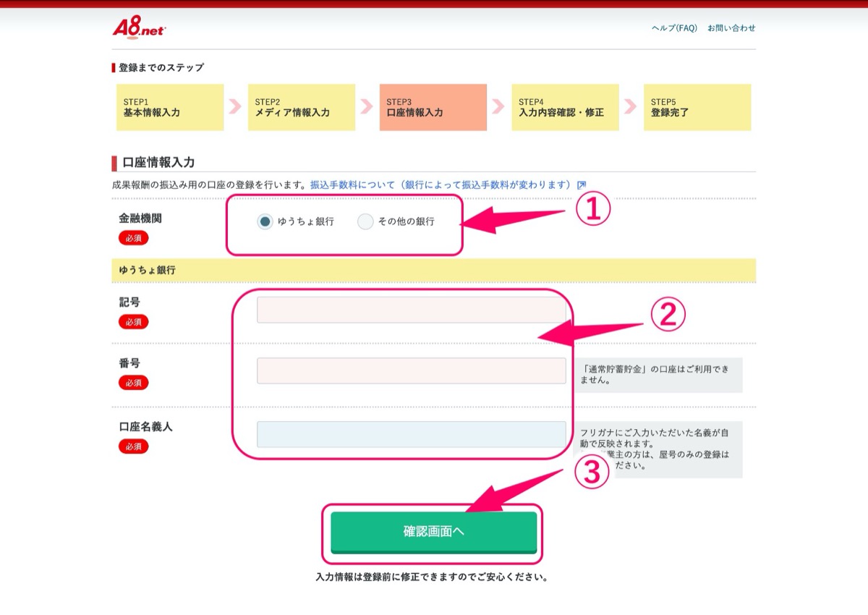868x615 pixels.
Task: Click the フリガナ auto-fill note beside 口座名義人
Action: 659,449
